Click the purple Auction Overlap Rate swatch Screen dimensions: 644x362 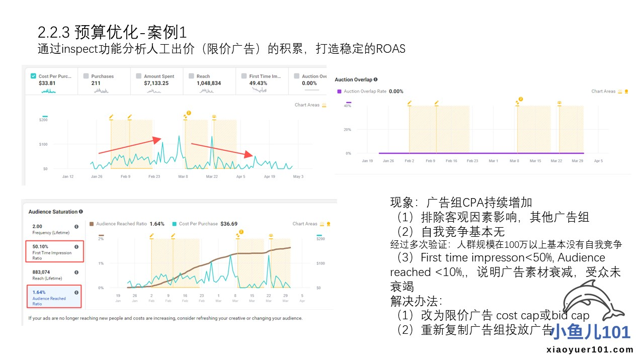(339, 92)
